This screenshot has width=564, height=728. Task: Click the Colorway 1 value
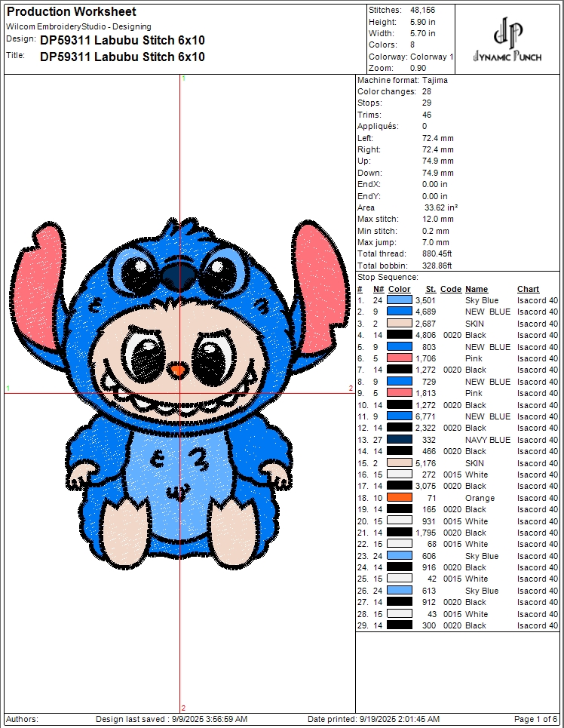432,57
